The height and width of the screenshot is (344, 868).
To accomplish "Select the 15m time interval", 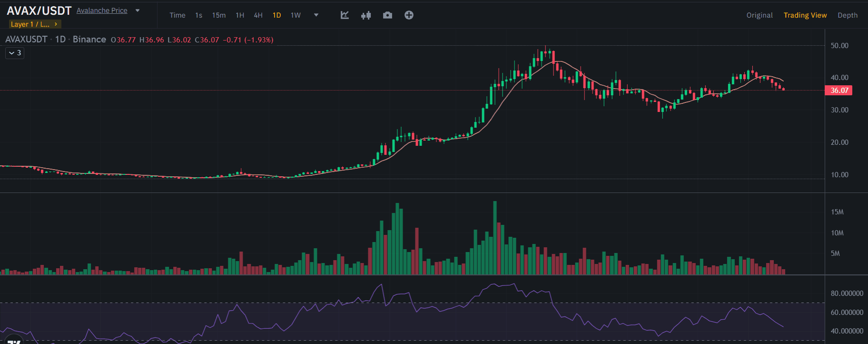I will click(x=219, y=15).
